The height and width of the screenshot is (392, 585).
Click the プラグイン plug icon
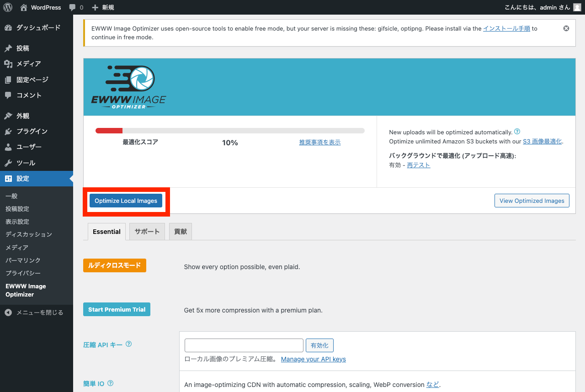[x=8, y=132]
